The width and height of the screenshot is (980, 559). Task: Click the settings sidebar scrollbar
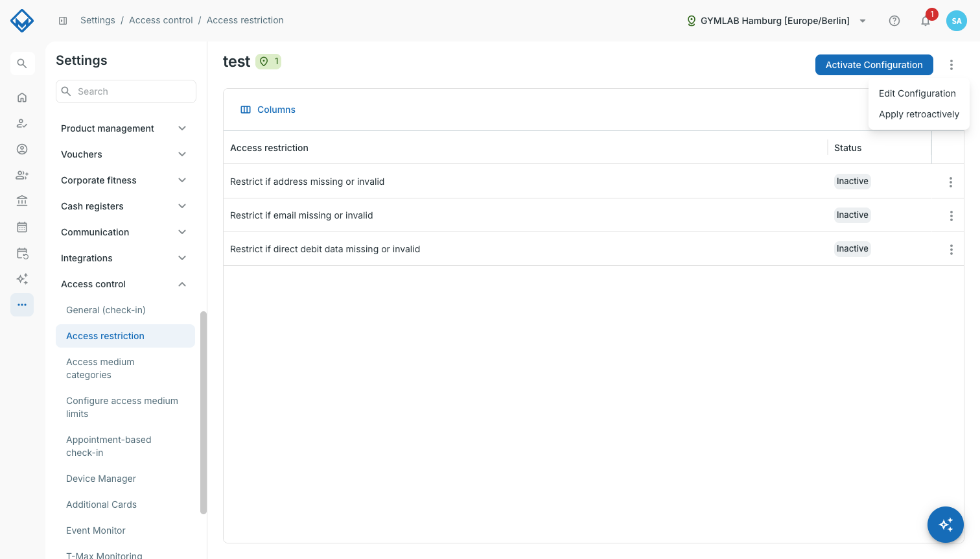tap(204, 412)
